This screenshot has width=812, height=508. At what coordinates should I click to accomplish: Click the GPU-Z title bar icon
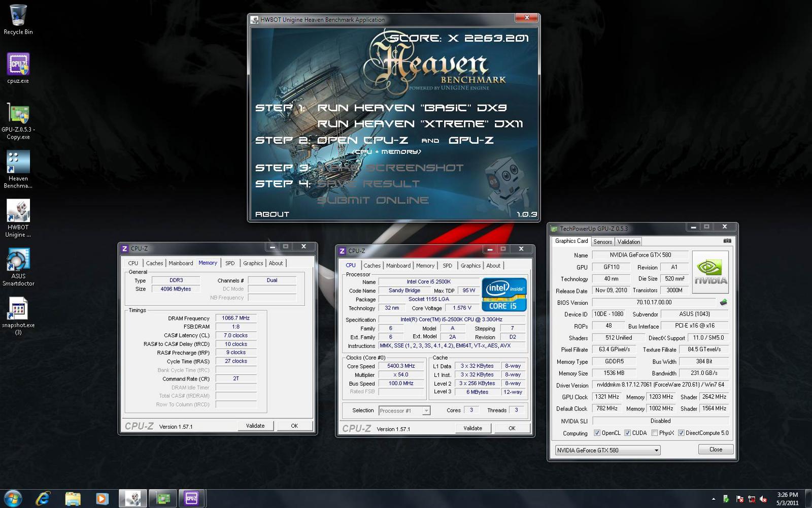point(554,229)
